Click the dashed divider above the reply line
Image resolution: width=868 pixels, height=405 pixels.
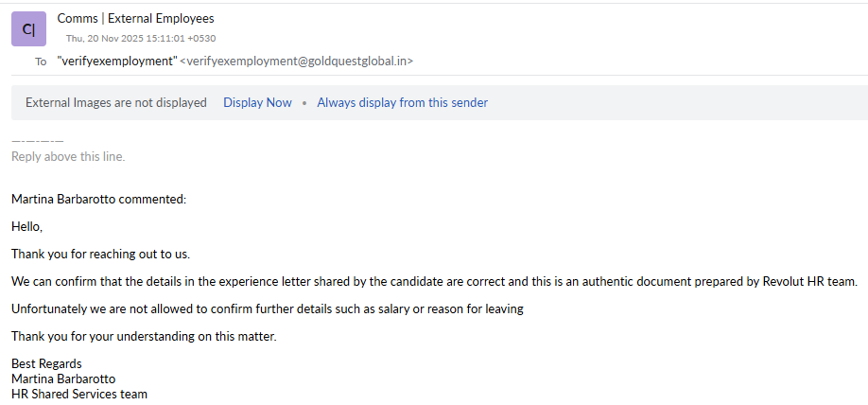[37, 141]
